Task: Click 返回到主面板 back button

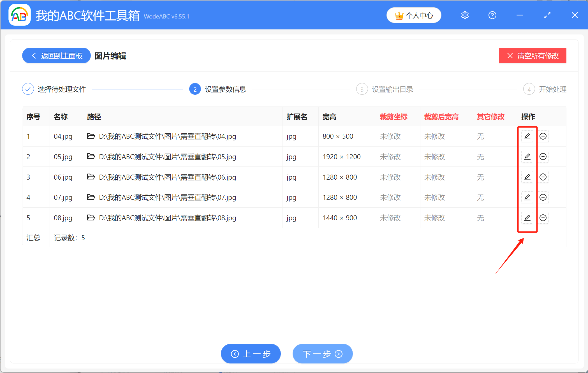Action: (57, 56)
